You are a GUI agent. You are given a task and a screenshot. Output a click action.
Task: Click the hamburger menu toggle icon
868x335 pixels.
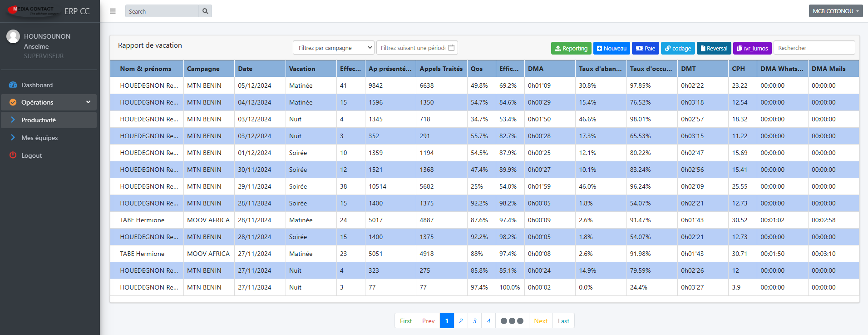click(x=113, y=11)
